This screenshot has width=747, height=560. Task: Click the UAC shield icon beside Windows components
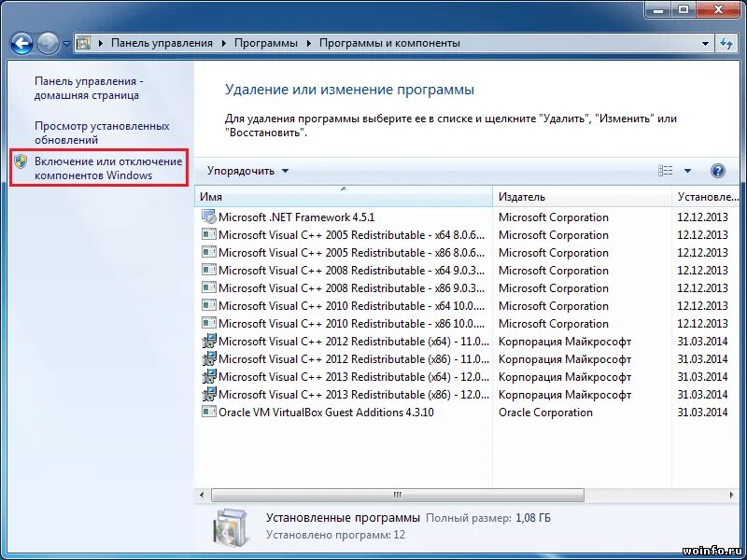[21, 161]
